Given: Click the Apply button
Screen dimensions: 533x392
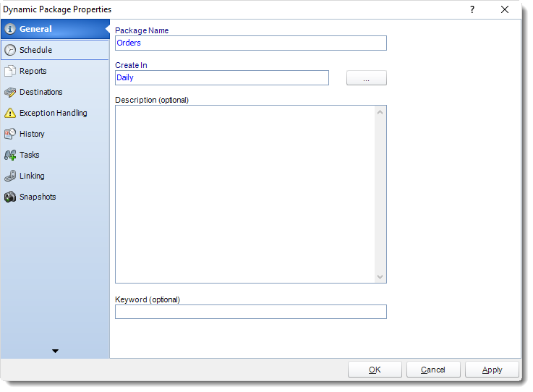Looking at the screenshot, I should 492,370.
